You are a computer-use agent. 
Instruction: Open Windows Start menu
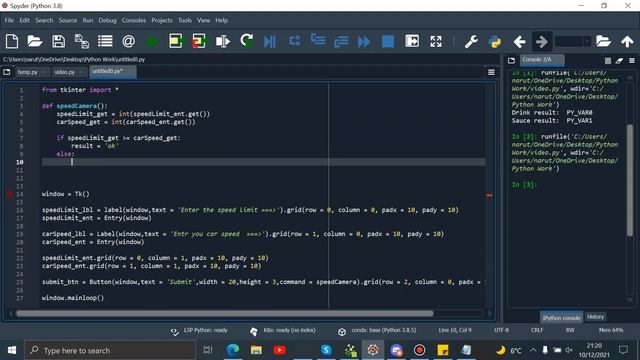click(x=11, y=350)
